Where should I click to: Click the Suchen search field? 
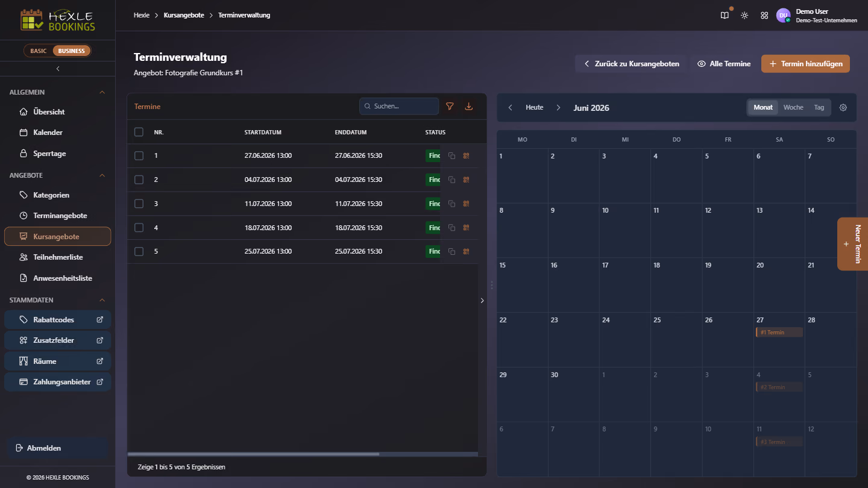click(x=399, y=106)
